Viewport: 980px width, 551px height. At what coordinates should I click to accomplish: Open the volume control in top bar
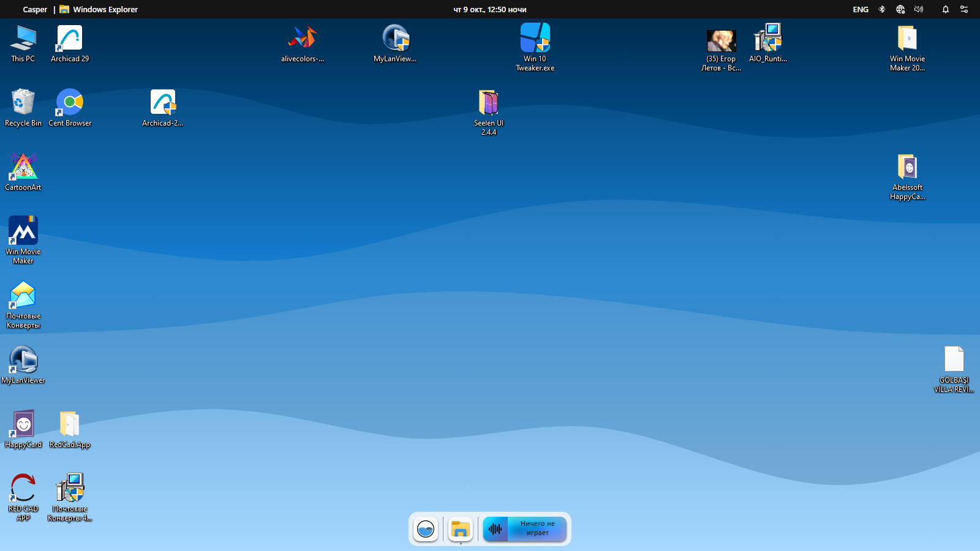click(919, 9)
